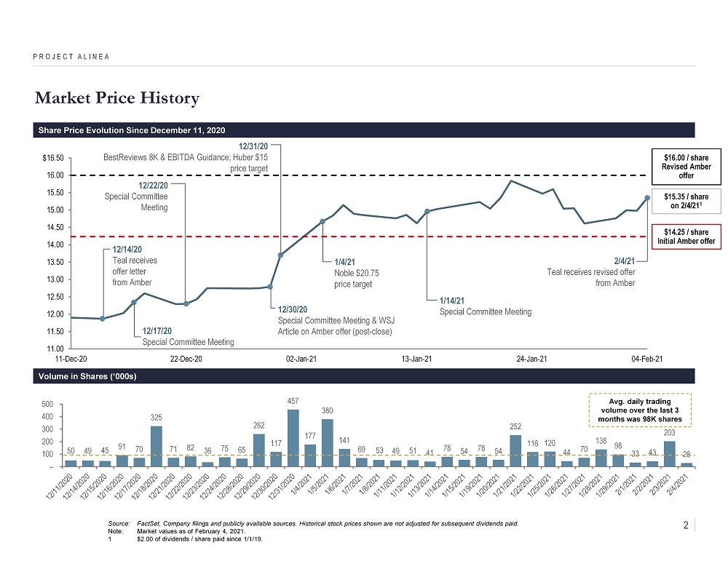Screen dimensions: 728x561
Task: Click the tallest volume bar labeled 457
Action: (x=293, y=438)
